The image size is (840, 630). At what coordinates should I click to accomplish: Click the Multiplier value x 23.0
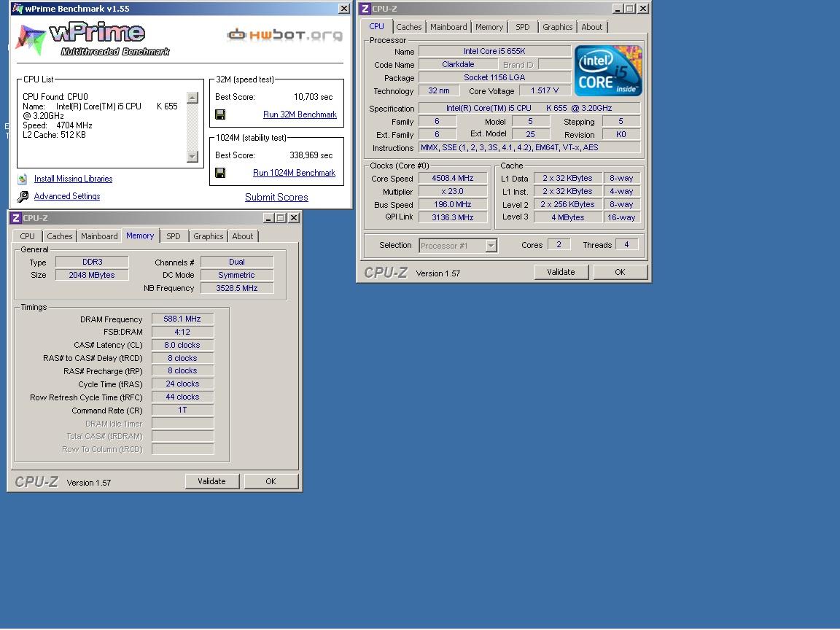point(453,191)
